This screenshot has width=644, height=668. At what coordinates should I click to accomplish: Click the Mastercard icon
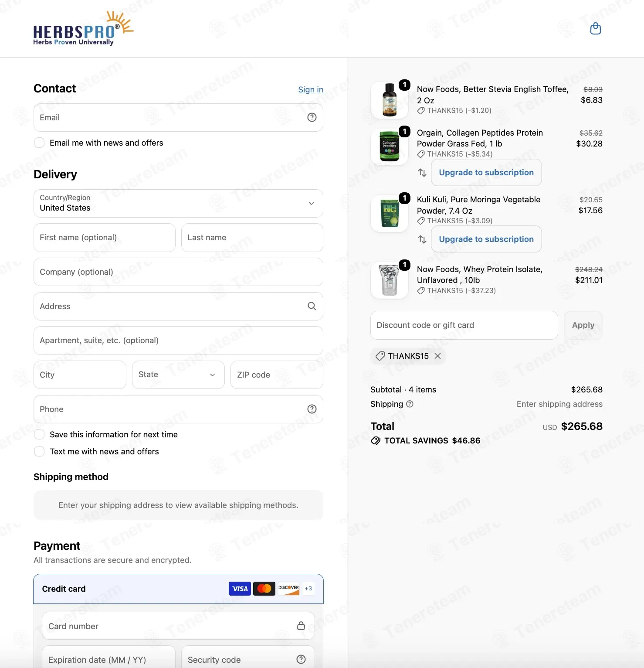click(264, 589)
